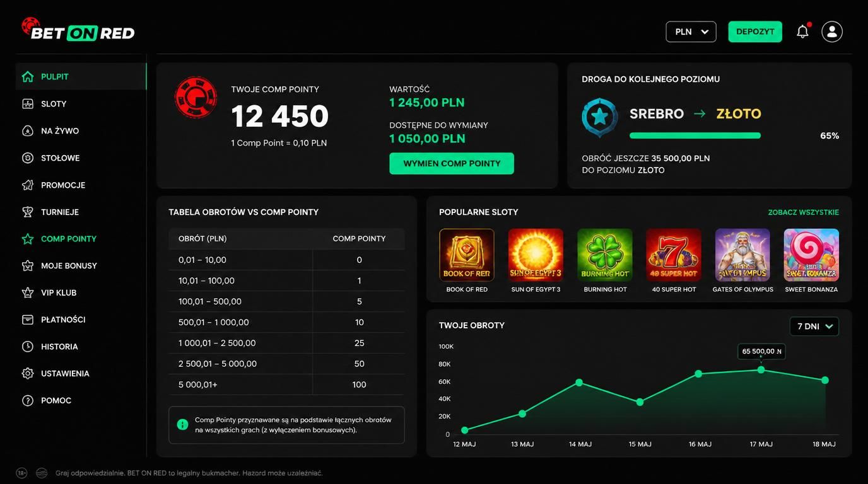Open Promocje from the sidebar menu

pyautogui.click(x=81, y=185)
